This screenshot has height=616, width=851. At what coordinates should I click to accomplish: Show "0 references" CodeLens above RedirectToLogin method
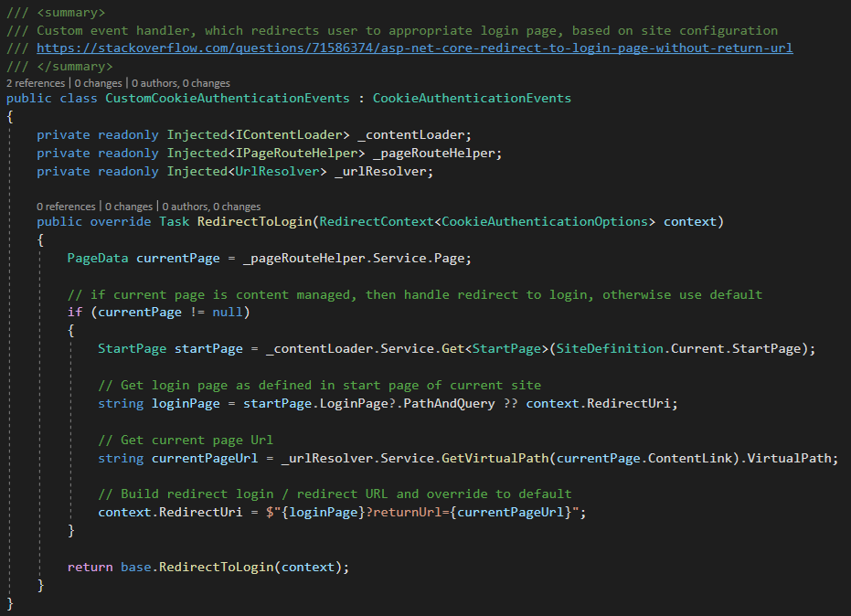pyautogui.click(x=66, y=207)
